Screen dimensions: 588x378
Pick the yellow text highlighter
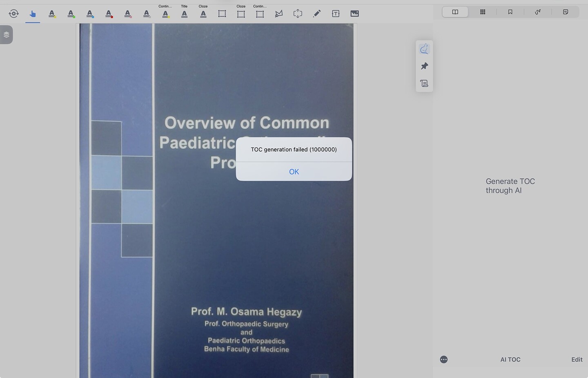52,13
